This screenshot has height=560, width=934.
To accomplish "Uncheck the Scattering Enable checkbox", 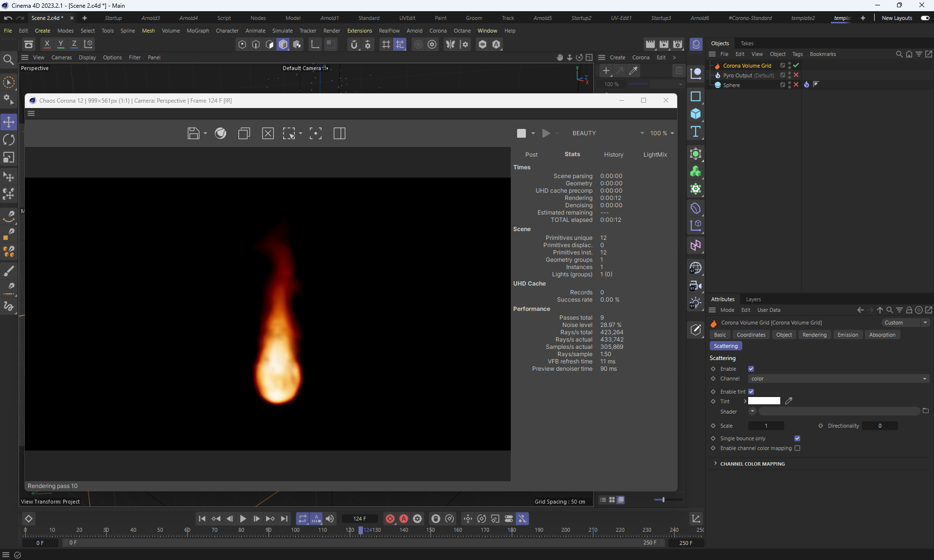I will (751, 369).
